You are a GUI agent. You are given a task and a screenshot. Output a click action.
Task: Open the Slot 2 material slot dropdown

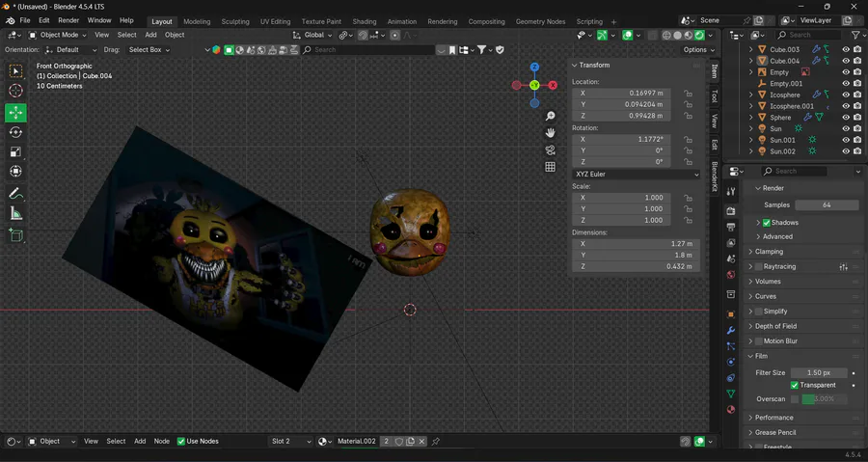[x=290, y=442]
